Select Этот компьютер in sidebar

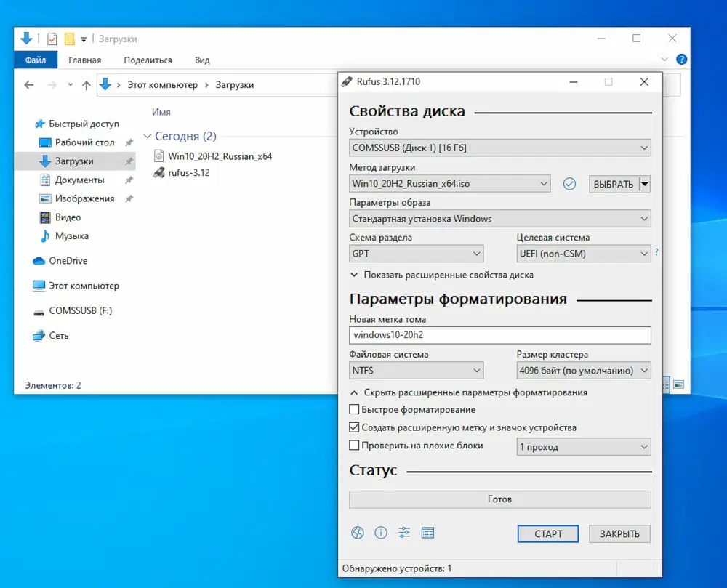coord(84,286)
